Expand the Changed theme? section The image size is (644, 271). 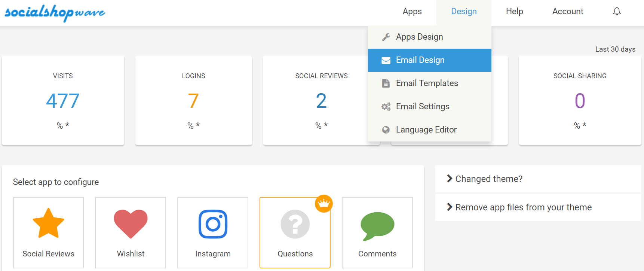point(488,179)
